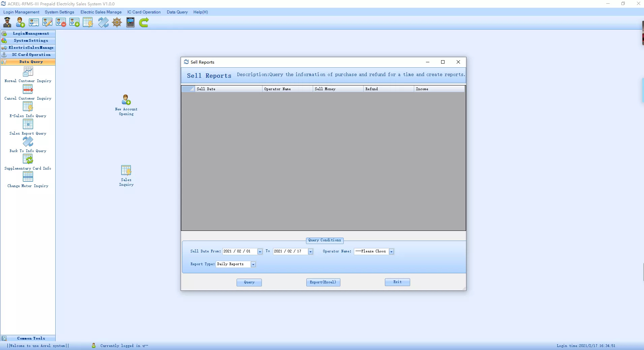Open the Electric Sales Manage menu
Viewport: 644px width, 350px height.
pyautogui.click(x=101, y=12)
